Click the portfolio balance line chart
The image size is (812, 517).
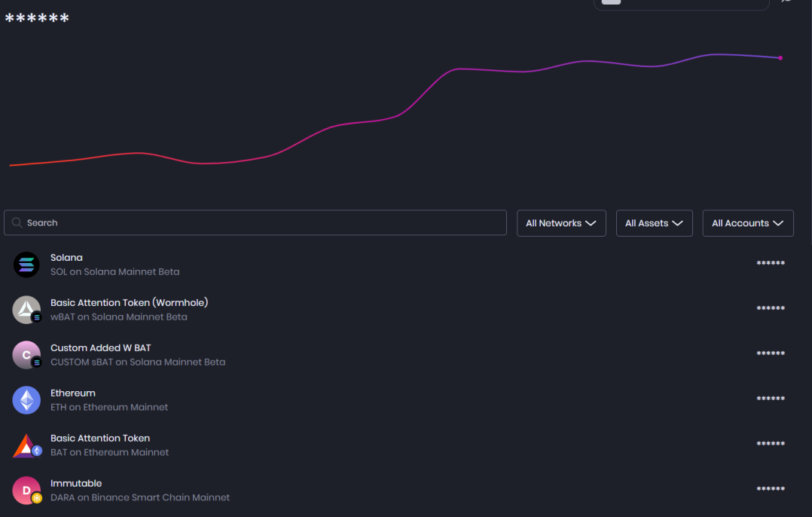click(x=396, y=110)
